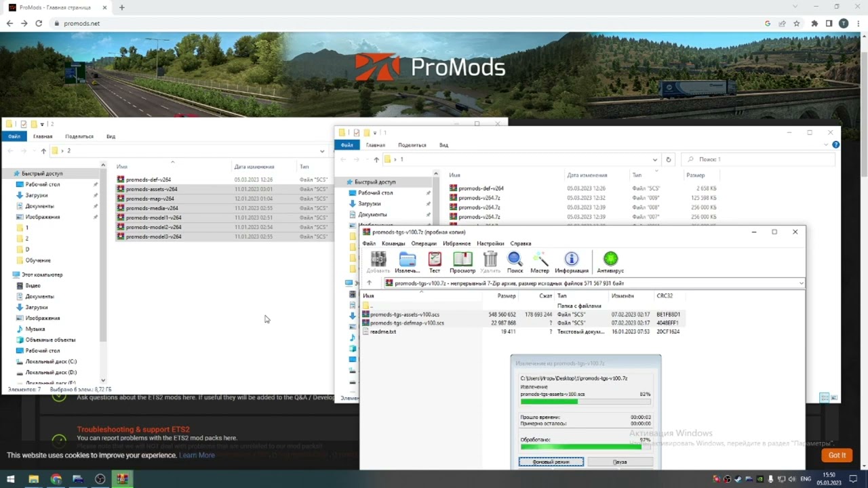Switch to WinRAR on the taskbar
The image size is (868, 488).
122,479
